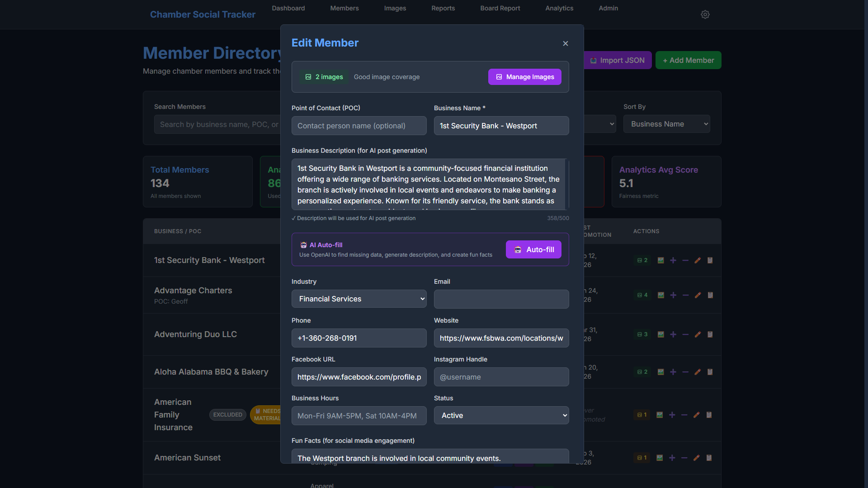Click the Business Hours field

[359, 416]
